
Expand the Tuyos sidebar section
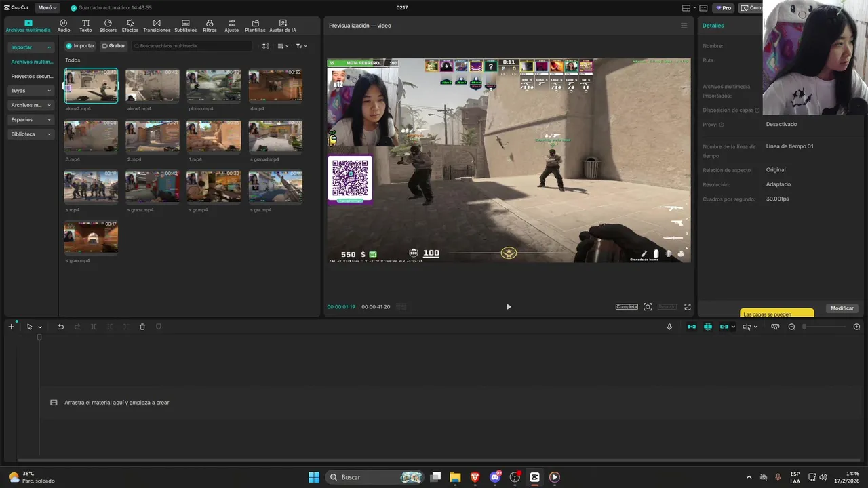tap(31, 91)
